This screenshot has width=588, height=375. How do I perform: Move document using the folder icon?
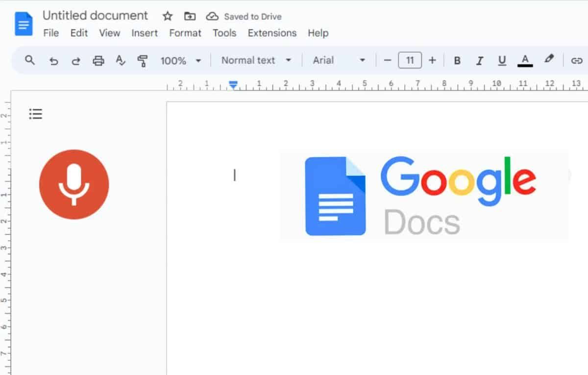[190, 16]
